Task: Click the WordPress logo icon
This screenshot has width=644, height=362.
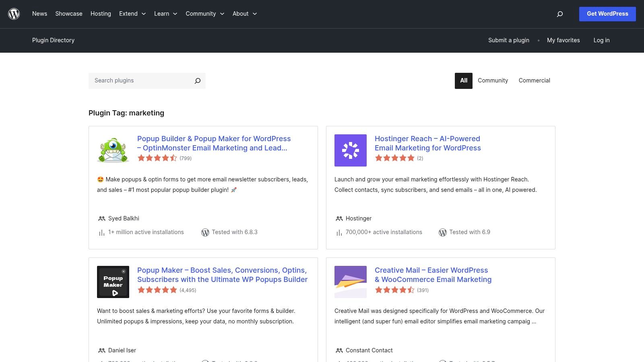Action: pos(14,14)
